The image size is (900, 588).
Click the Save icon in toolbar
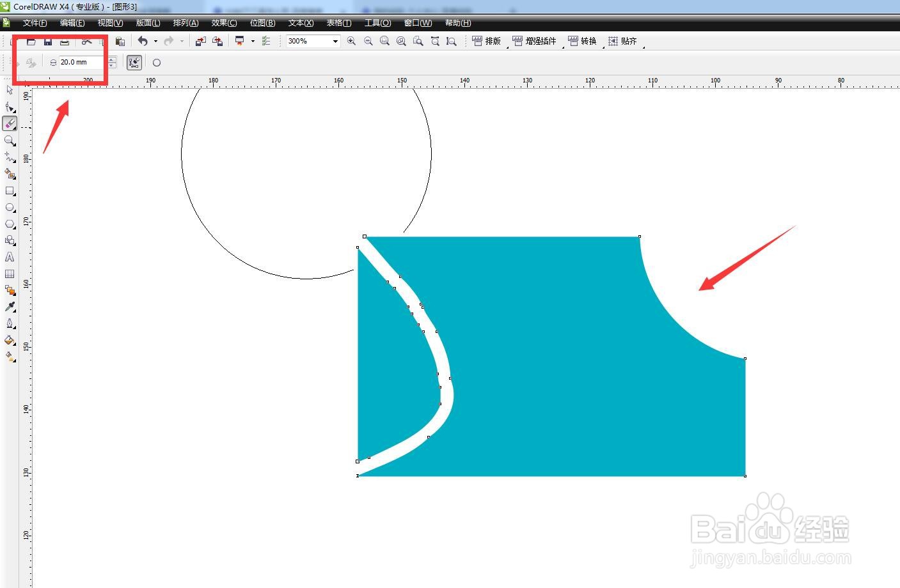coord(48,41)
